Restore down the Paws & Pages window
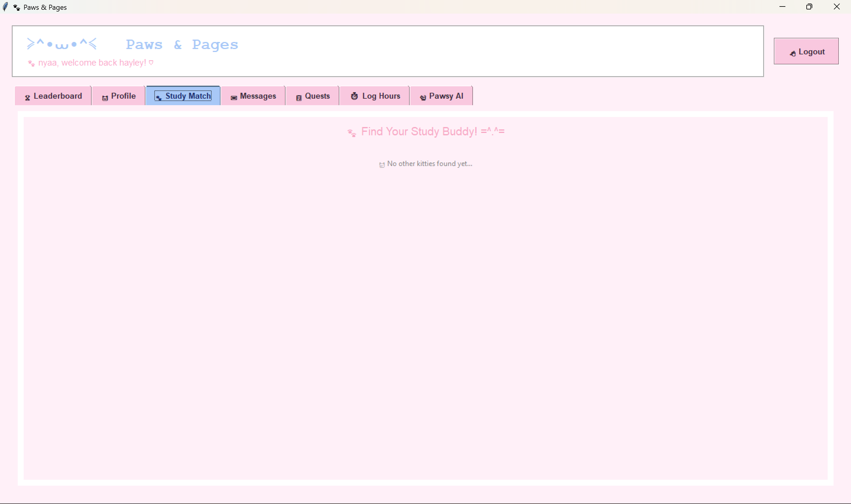This screenshot has width=851, height=504. pos(809,7)
